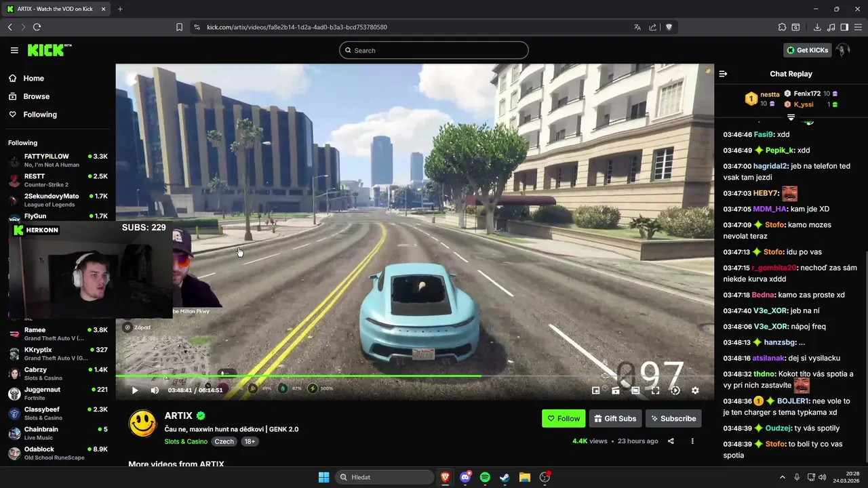Open File Explorer from taskbar
Viewport: 868px width, 488px height.
524,477
